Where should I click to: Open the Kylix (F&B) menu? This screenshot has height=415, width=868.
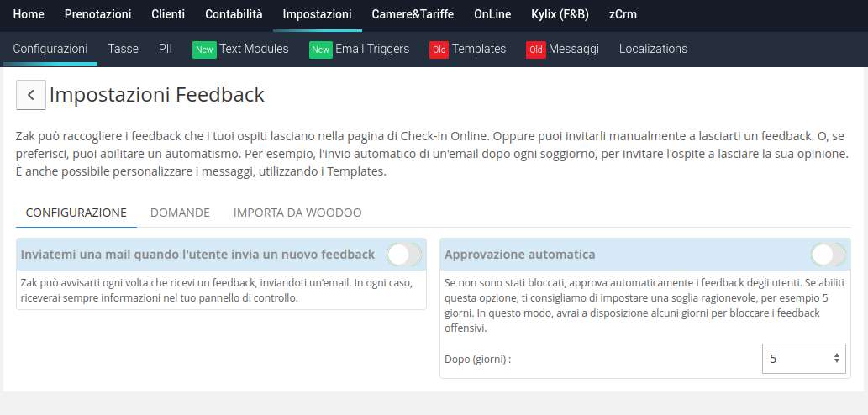click(x=560, y=15)
